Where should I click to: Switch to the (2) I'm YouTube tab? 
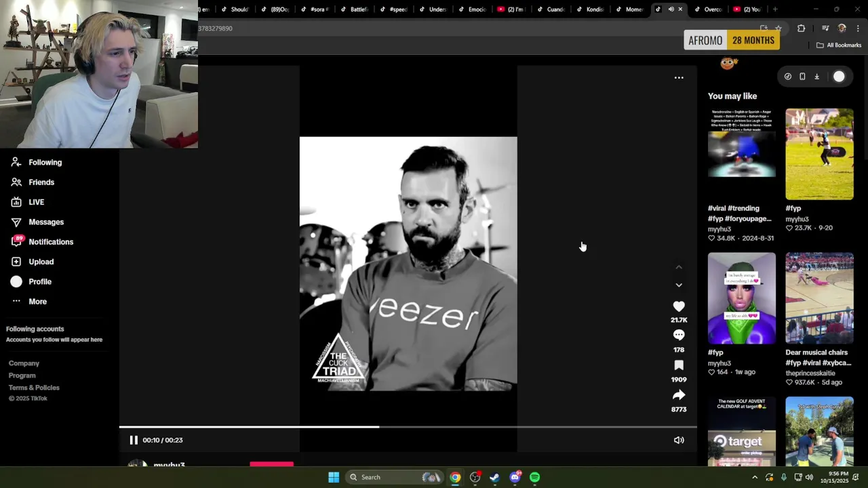click(x=511, y=9)
